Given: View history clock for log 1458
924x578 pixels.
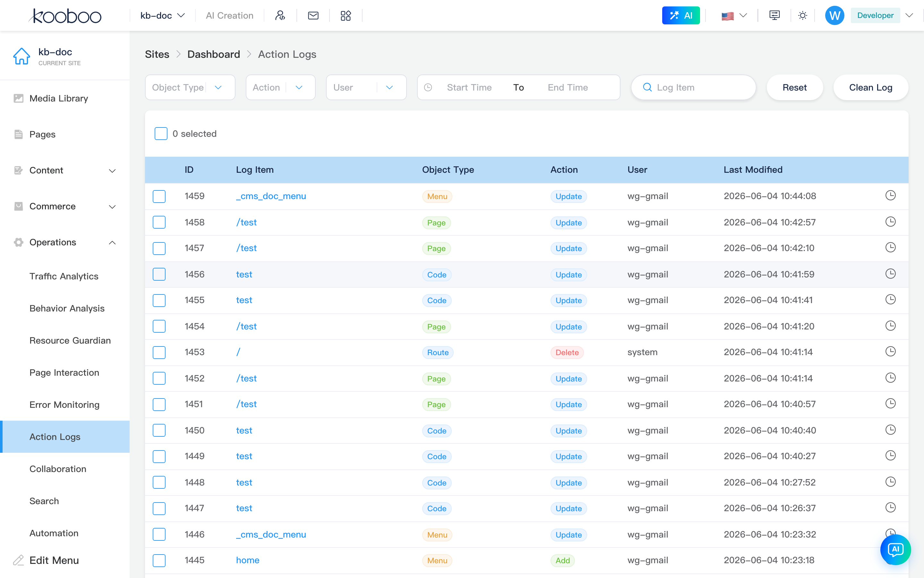Looking at the screenshot, I should pos(890,222).
